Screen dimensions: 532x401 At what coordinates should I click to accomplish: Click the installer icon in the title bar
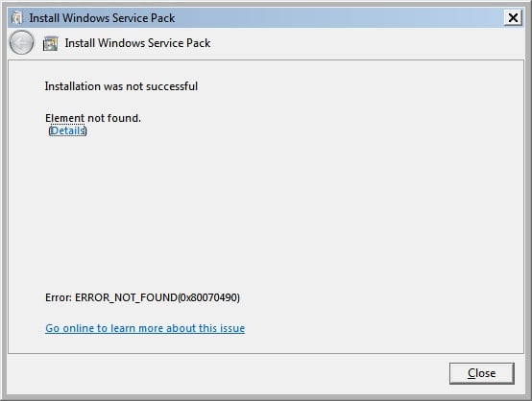[16, 18]
